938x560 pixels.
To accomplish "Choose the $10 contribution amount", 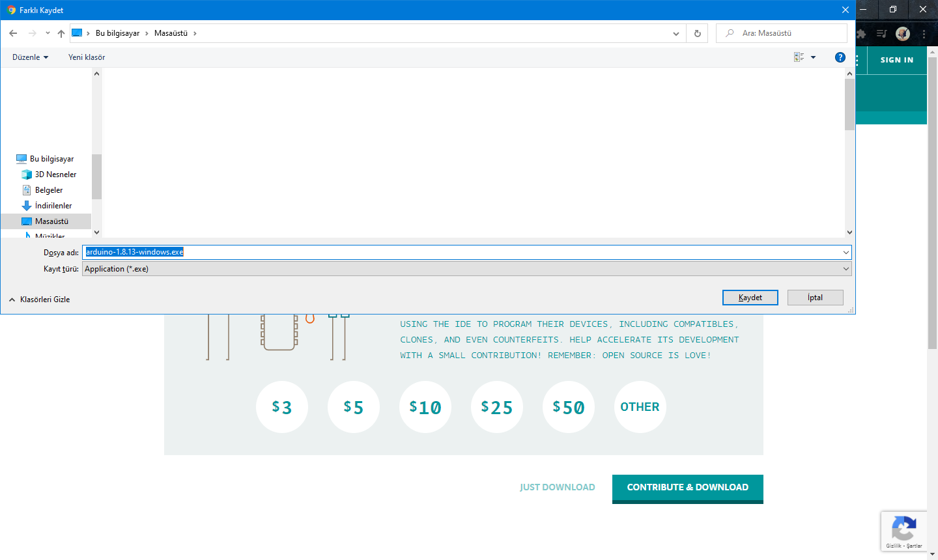I will (425, 407).
